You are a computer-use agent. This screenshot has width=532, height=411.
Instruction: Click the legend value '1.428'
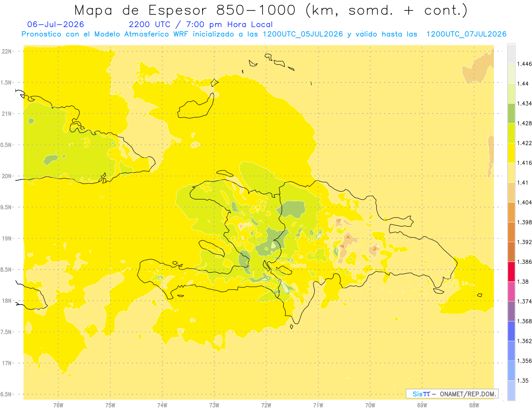coord(524,123)
